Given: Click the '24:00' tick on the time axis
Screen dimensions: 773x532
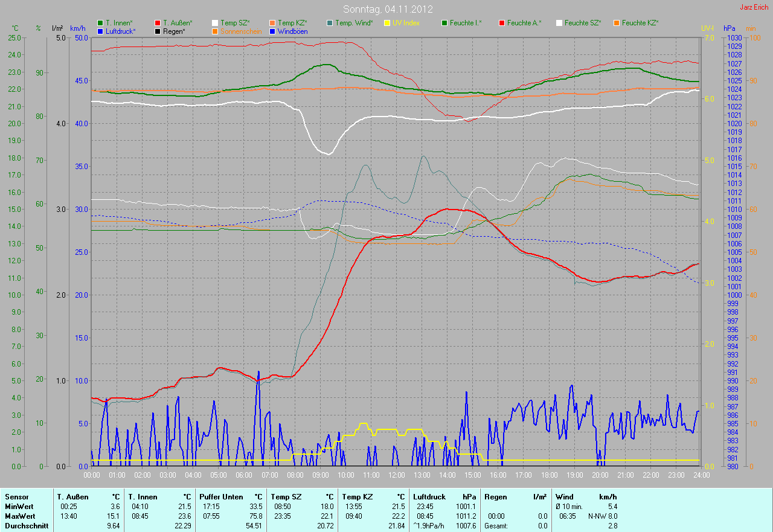Looking at the screenshot, I should 701,475.
